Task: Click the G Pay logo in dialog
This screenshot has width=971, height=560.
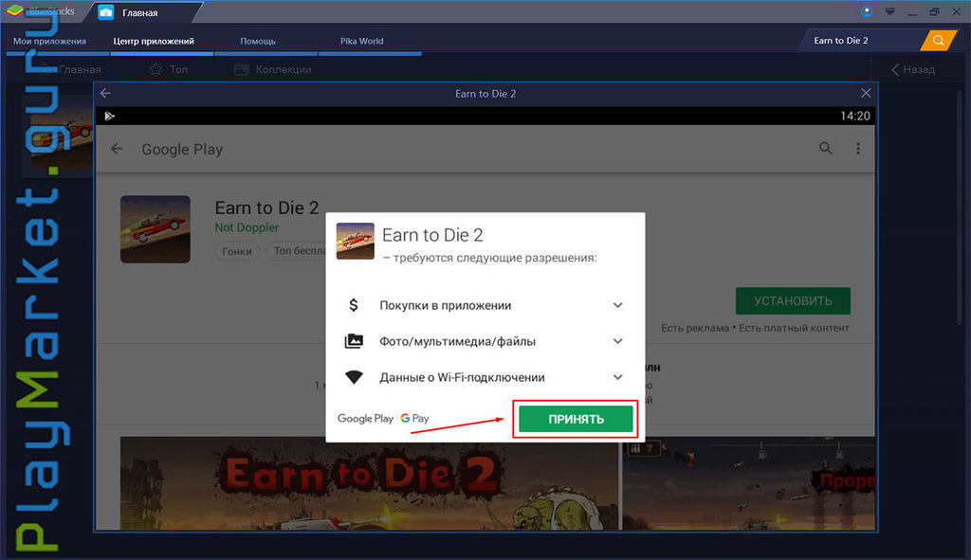Action: tap(415, 418)
